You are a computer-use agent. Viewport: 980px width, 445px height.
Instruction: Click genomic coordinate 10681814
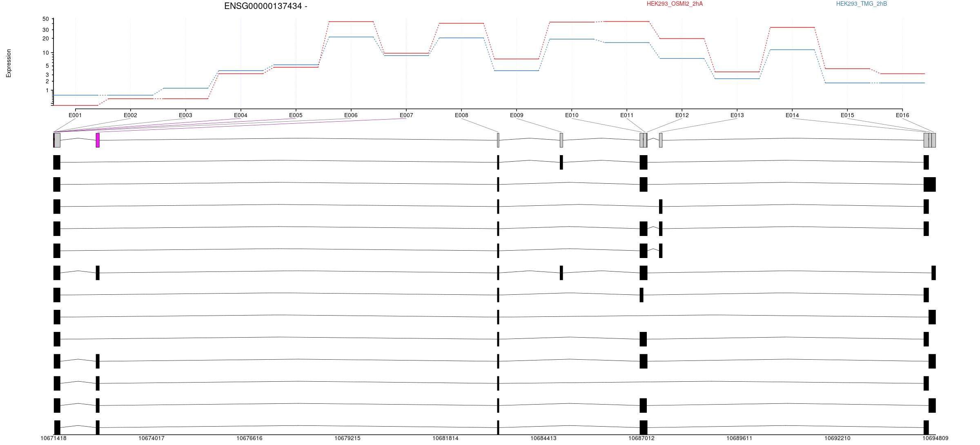point(445,438)
